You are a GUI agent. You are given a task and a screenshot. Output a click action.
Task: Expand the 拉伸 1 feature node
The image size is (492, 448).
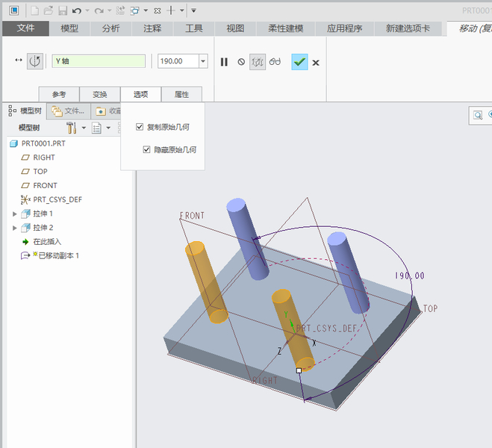15,214
